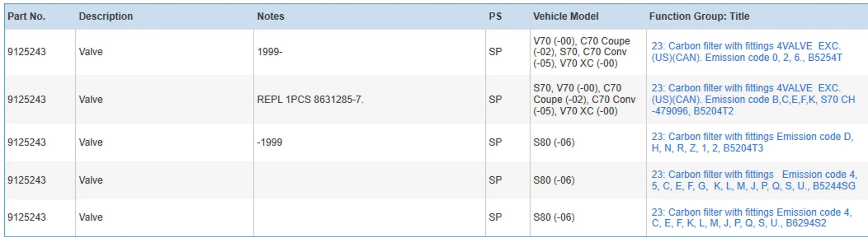Select the "-1999" notes cell
Screen dimensions: 868x237
pyautogui.click(x=269, y=142)
